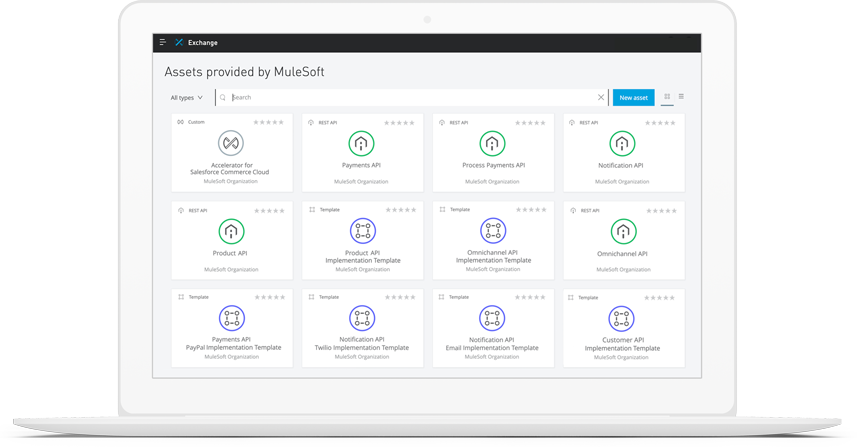857x447 pixels.
Task: Click the Exchange title text
Action: click(x=203, y=43)
